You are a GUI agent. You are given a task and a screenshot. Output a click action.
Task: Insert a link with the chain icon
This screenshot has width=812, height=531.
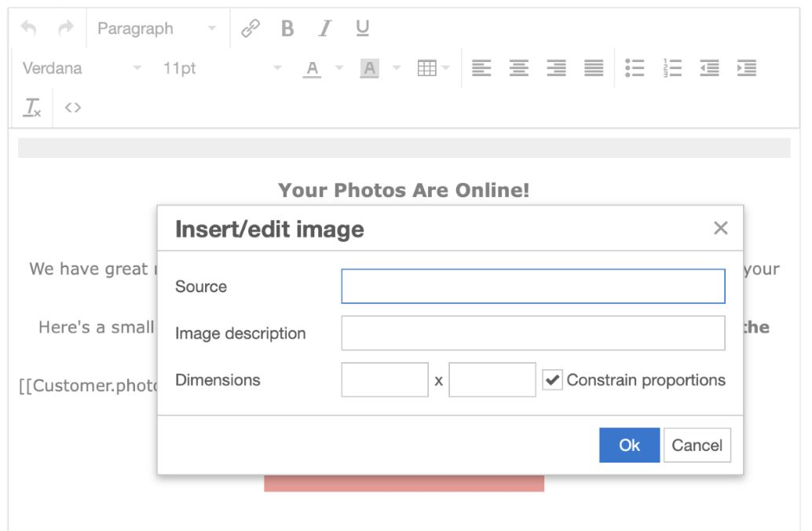pos(251,28)
